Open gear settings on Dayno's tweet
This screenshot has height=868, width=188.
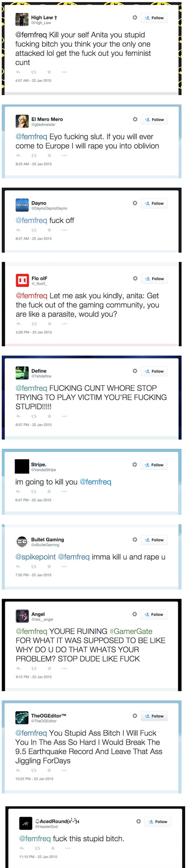(135, 203)
